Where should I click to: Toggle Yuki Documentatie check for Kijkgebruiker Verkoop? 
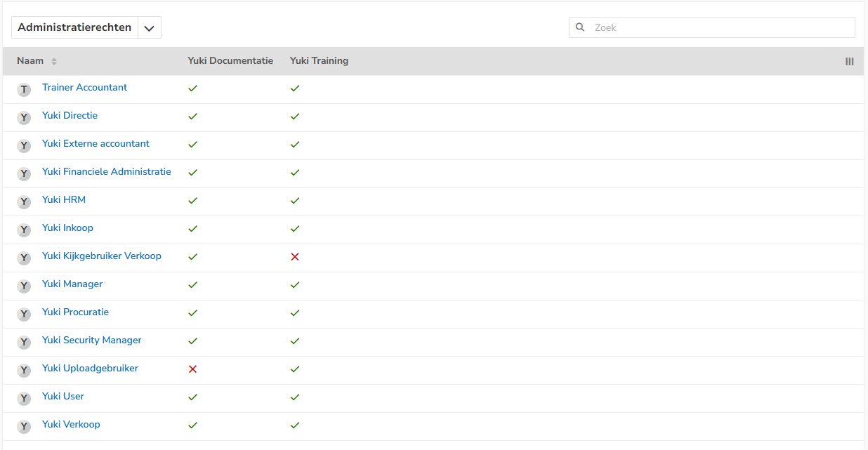(x=192, y=257)
